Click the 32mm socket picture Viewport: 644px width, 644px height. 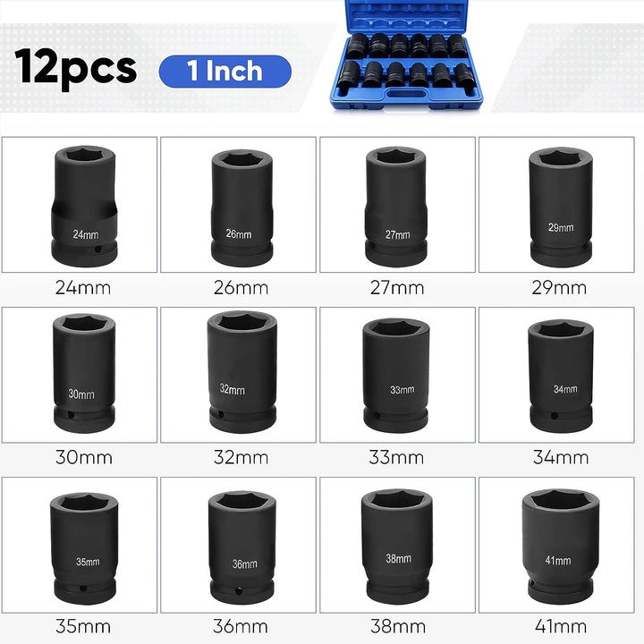tap(238, 375)
